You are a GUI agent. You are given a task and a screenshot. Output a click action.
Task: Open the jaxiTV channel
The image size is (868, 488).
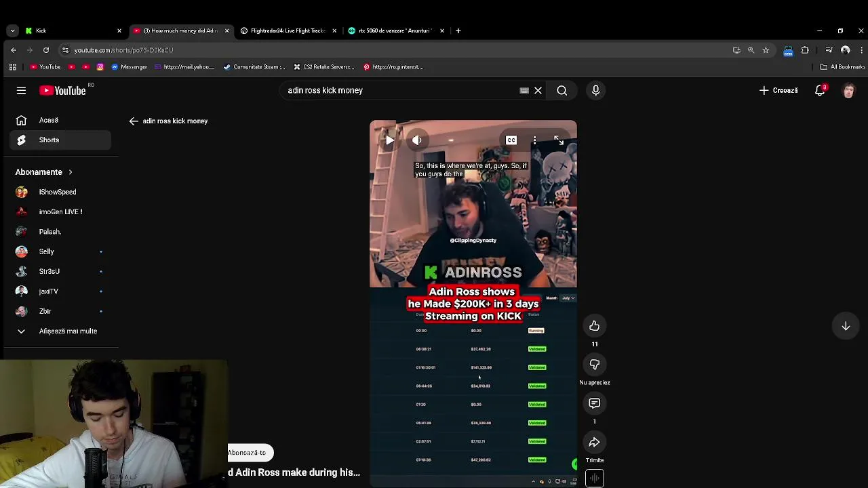tap(59, 291)
